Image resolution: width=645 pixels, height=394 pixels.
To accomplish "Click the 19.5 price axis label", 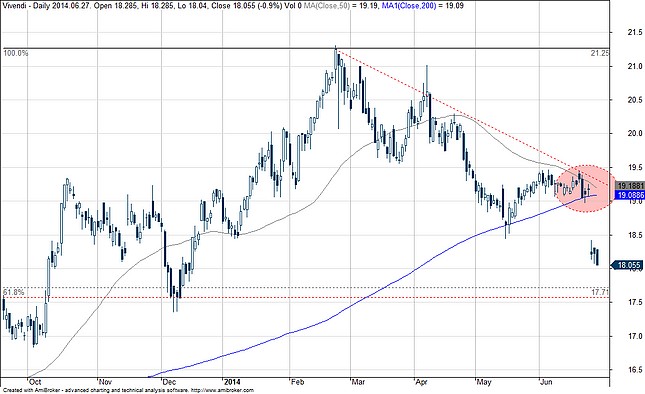I will click(x=635, y=167).
